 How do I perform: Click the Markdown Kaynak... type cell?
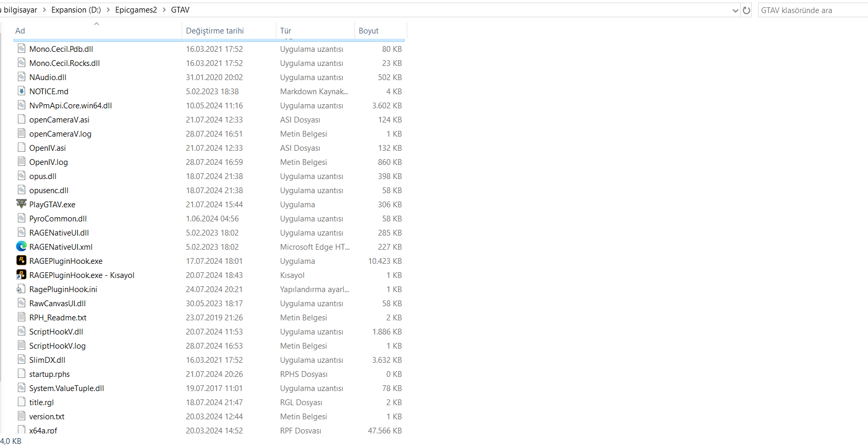[314, 91]
